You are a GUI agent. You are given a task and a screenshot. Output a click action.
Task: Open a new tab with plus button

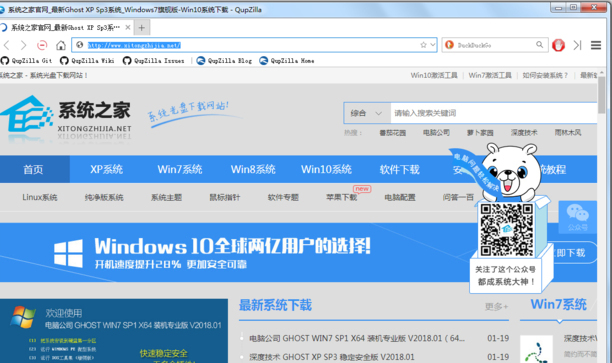(142, 28)
